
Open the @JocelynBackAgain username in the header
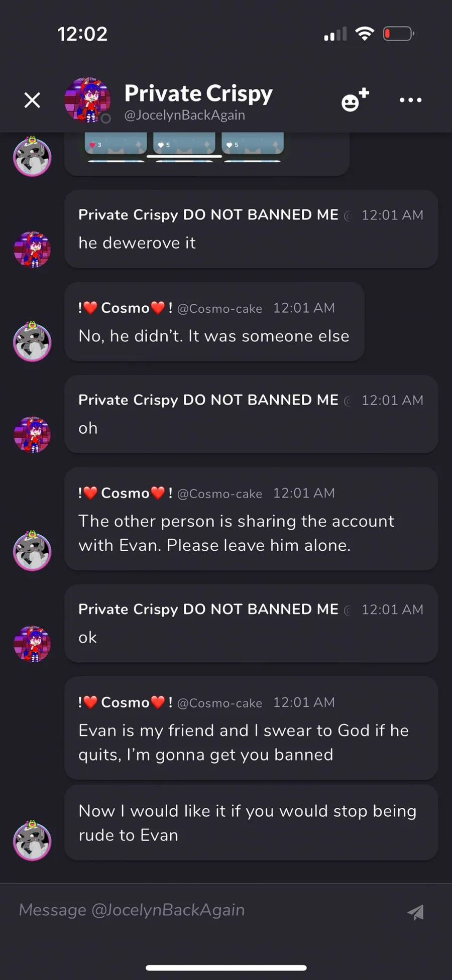pyautogui.click(x=185, y=115)
